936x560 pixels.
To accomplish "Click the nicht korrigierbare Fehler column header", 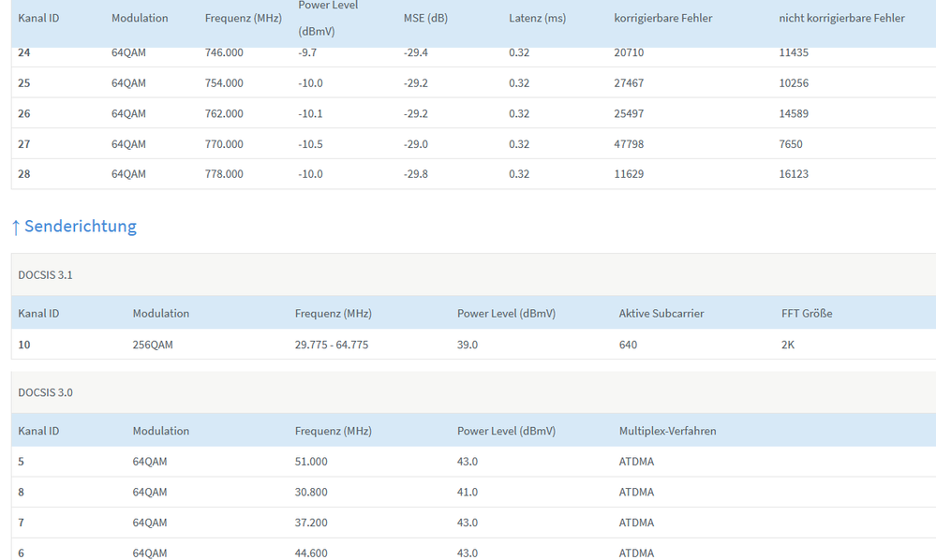I will click(841, 18).
